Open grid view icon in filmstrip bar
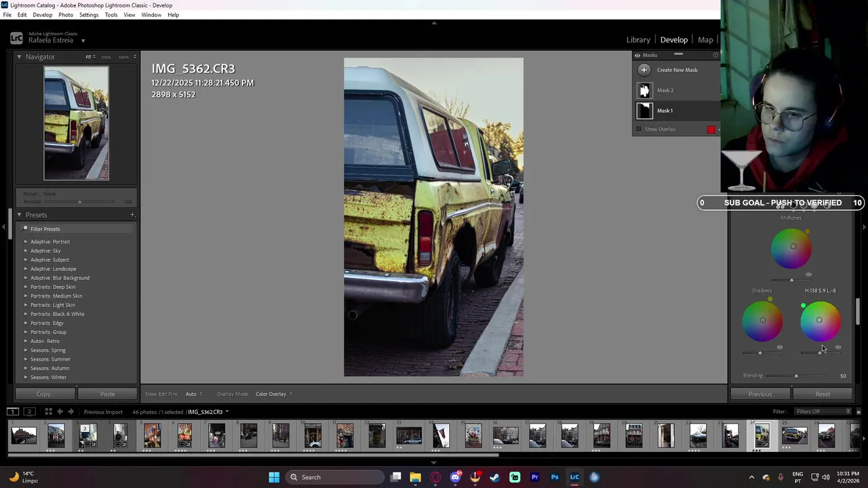Screen dimensions: 868x488 48,411
